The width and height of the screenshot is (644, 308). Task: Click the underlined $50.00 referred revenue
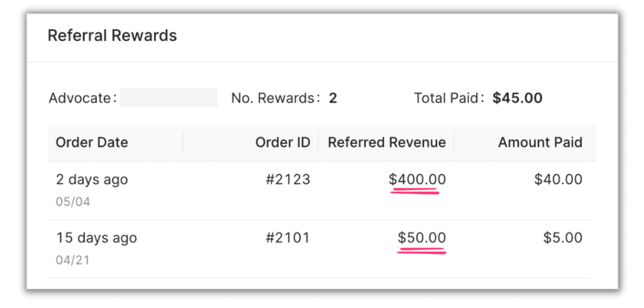(422, 238)
